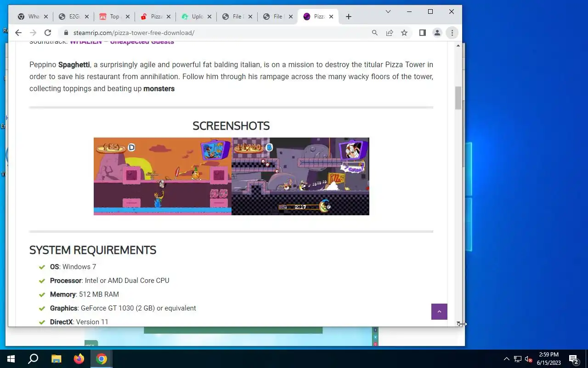Open the zoom magnifier in address bar

tap(375, 33)
